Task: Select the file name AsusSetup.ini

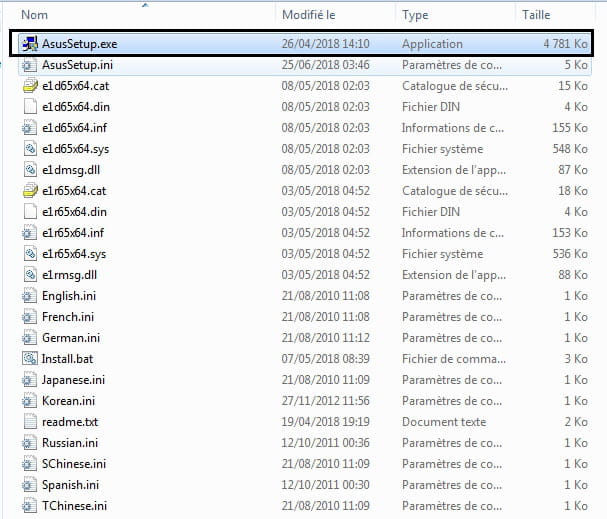Action: [x=77, y=65]
